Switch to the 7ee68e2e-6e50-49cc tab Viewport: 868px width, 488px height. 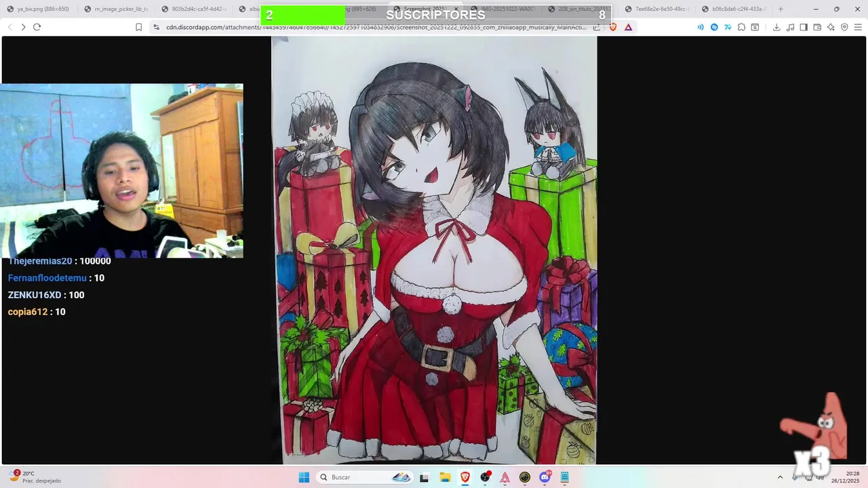tap(658, 9)
